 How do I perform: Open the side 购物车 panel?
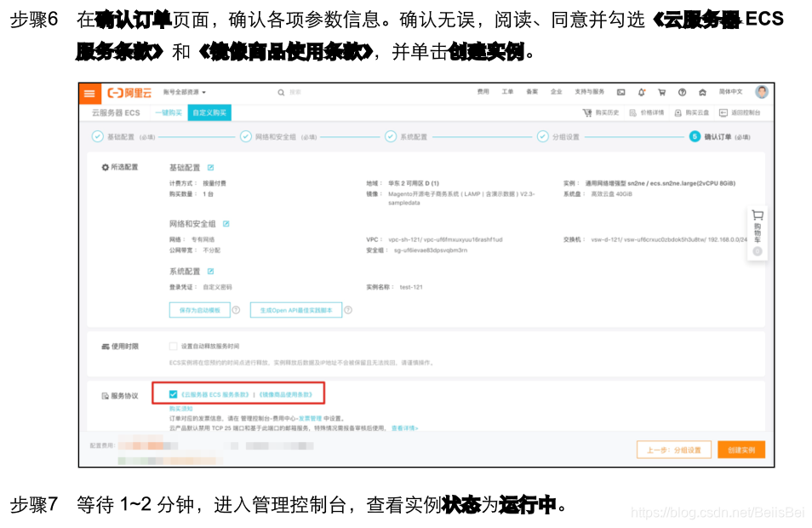click(x=758, y=233)
